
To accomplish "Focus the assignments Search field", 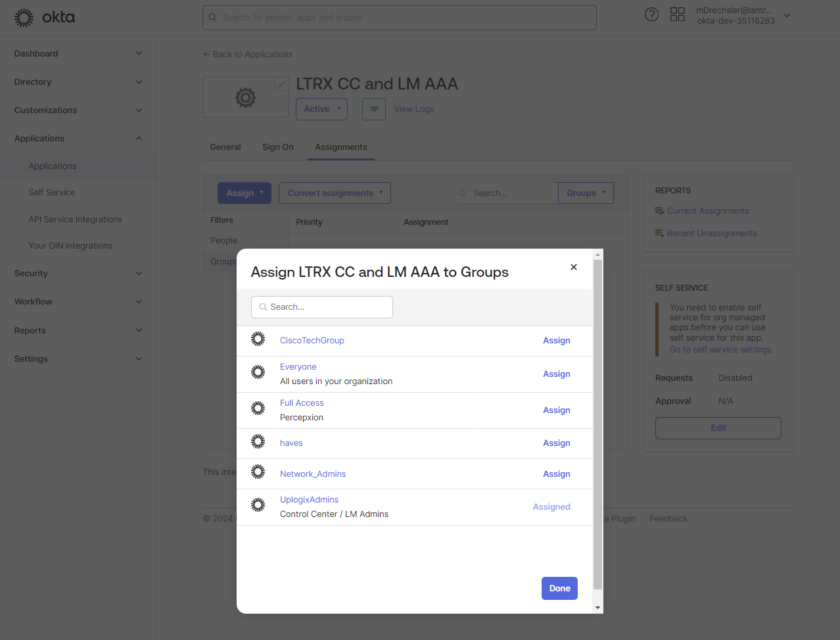I will tap(506, 193).
